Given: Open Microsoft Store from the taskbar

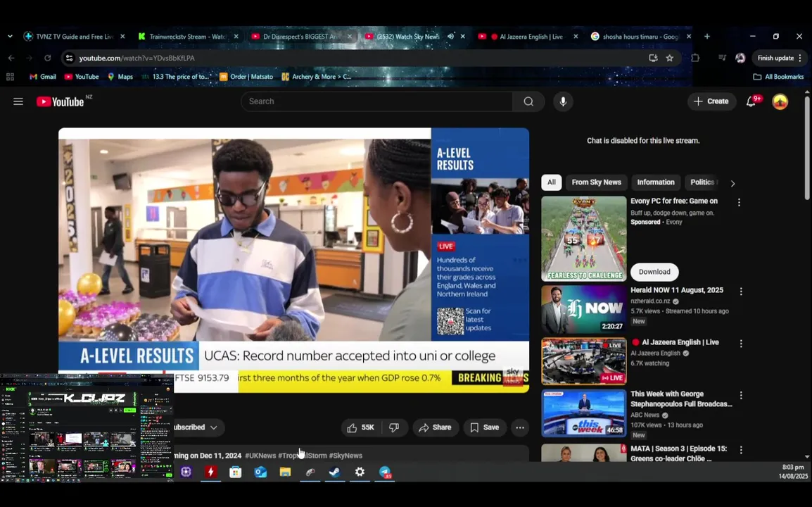Looking at the screenshot, I should tap(236, 472).
